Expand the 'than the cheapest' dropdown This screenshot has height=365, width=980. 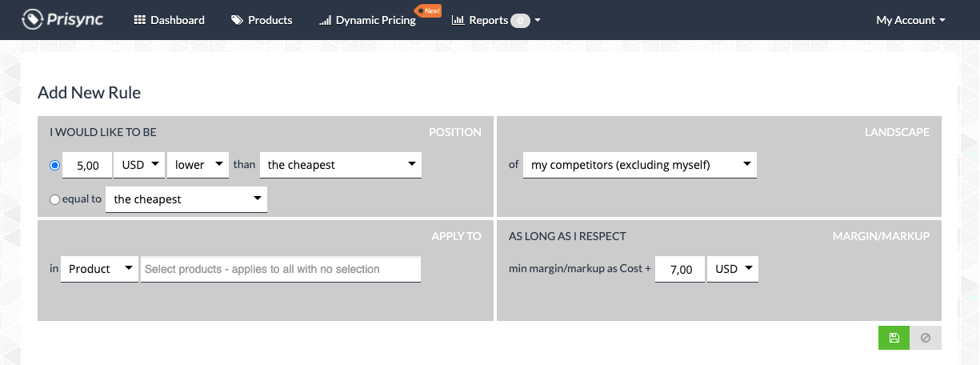click(341, 165)
